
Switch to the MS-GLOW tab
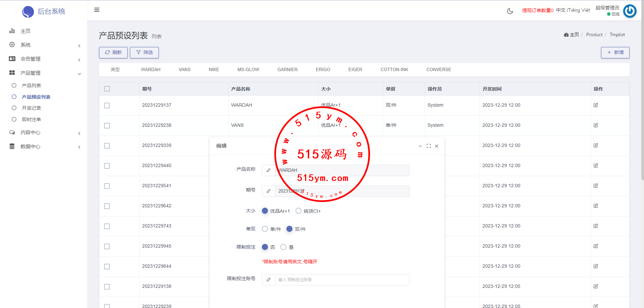click(248, 69)
